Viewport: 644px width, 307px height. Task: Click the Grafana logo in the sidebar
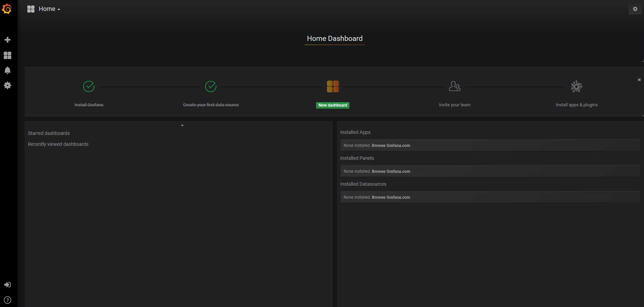tap(7, 9)
